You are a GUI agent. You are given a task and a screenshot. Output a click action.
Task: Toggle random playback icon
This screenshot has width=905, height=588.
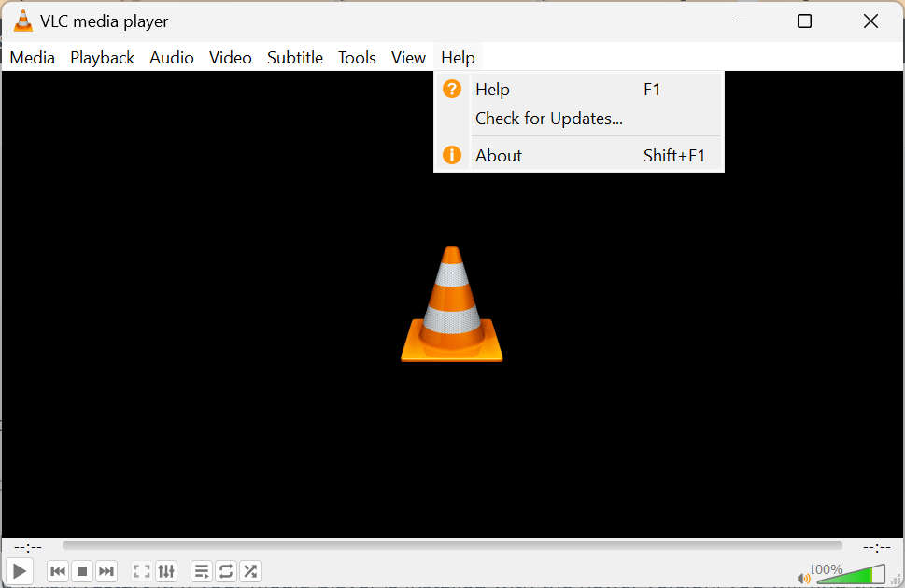(x=249, y=570)
